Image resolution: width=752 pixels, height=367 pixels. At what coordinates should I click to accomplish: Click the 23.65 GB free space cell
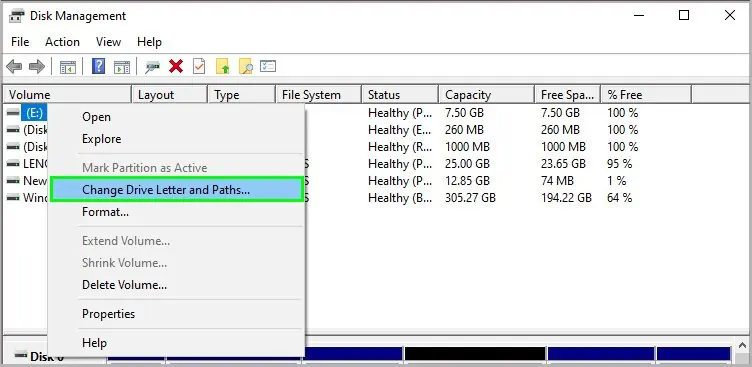(564, 164)
